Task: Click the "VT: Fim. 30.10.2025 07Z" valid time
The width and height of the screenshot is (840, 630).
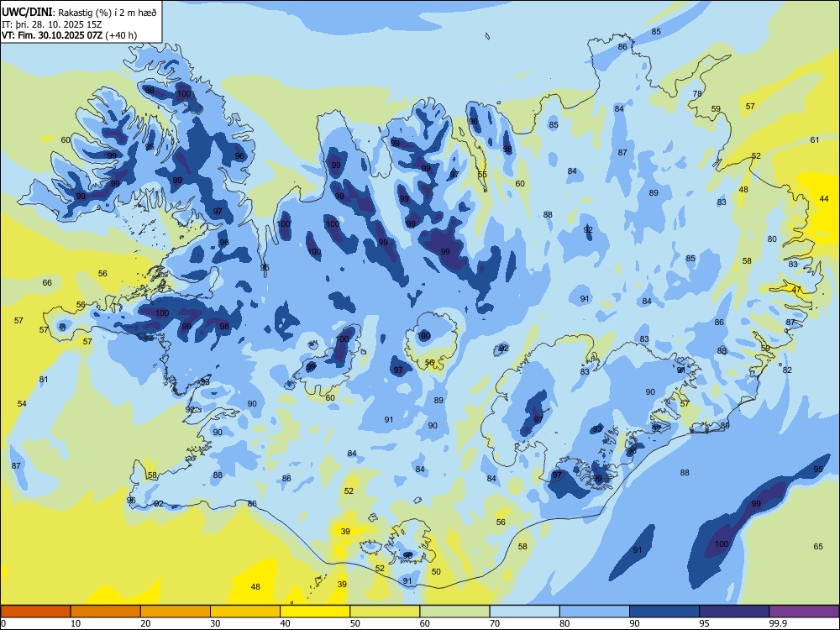Action: click(x=52, y=35)
